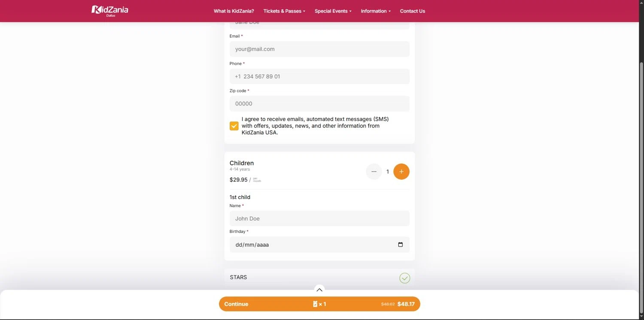Click the orange Continue button

point(319,304)
